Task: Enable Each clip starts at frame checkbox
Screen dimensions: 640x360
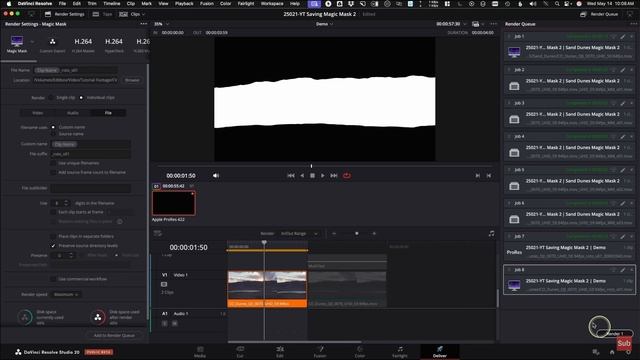Action: 53,212
